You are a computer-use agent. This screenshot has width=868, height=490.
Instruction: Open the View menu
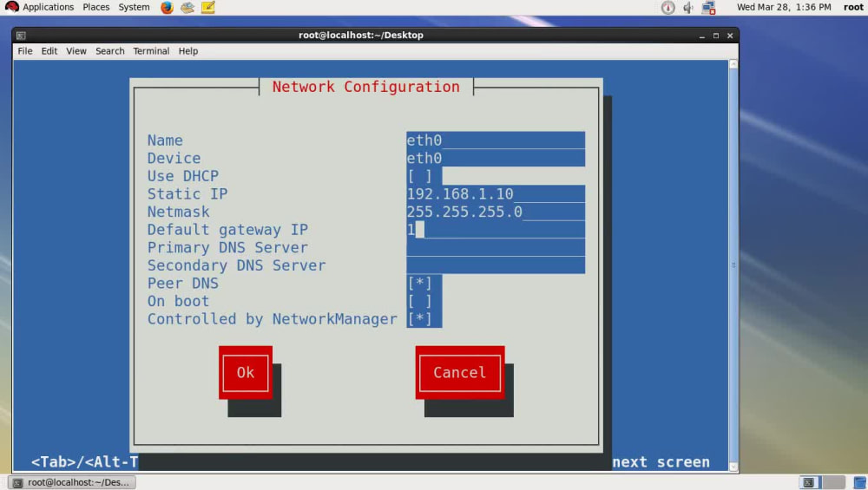[76, 51]
